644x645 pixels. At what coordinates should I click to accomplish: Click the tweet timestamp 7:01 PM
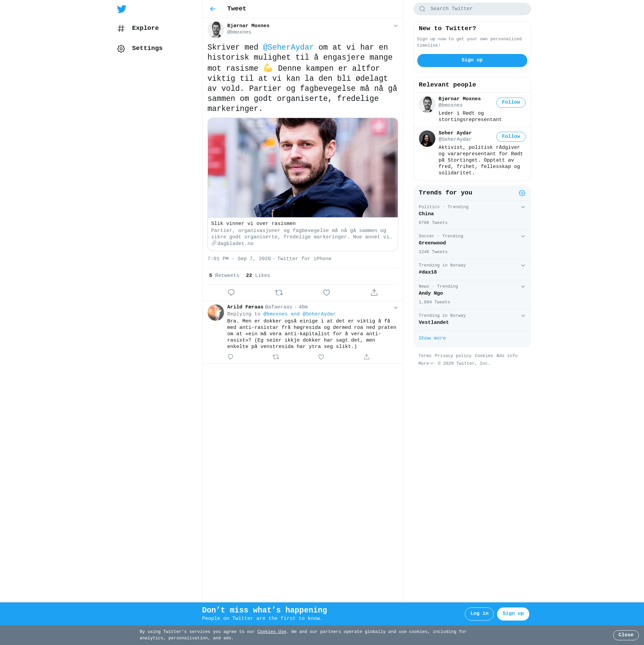(239, 259)
